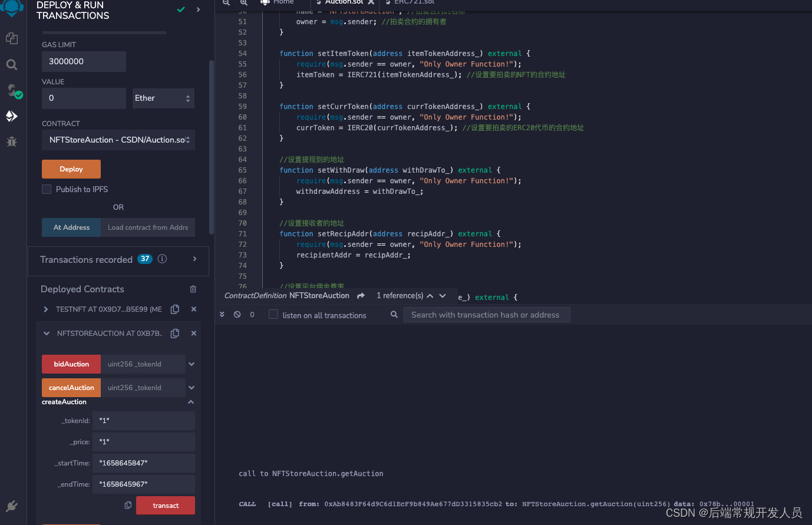Expand the TESTNFT contract instance
The image size is (812, 525).
coord(46,309)
